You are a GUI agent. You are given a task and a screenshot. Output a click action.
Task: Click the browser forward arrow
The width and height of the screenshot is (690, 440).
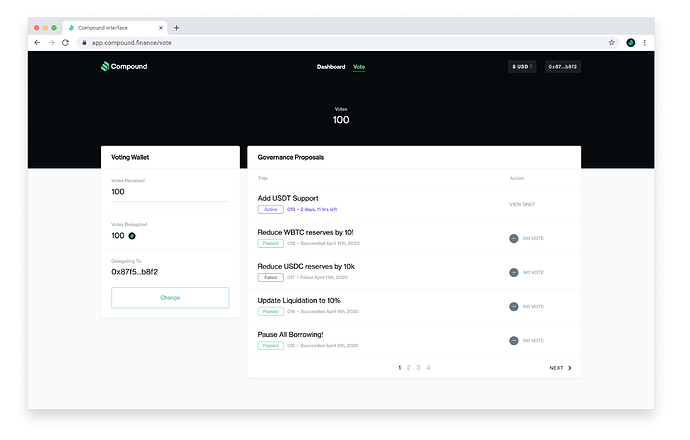tap(51, 43)
